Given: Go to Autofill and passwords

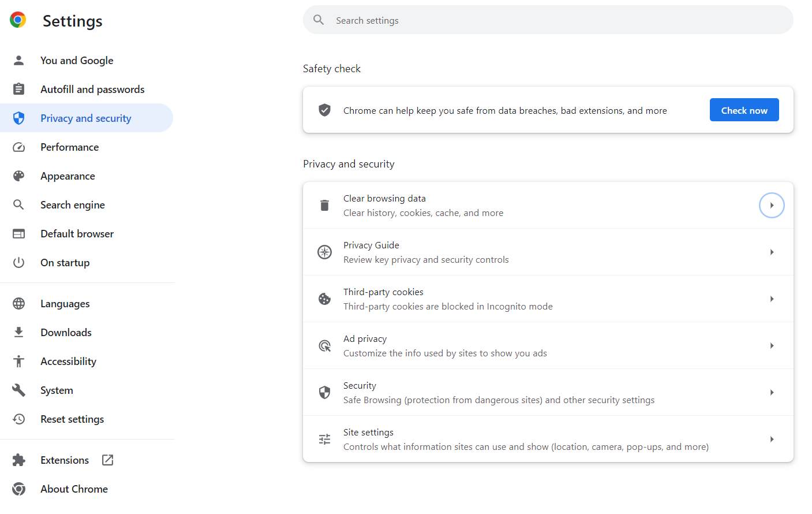Looking at the screenshot, I should (x=87, y=89).
